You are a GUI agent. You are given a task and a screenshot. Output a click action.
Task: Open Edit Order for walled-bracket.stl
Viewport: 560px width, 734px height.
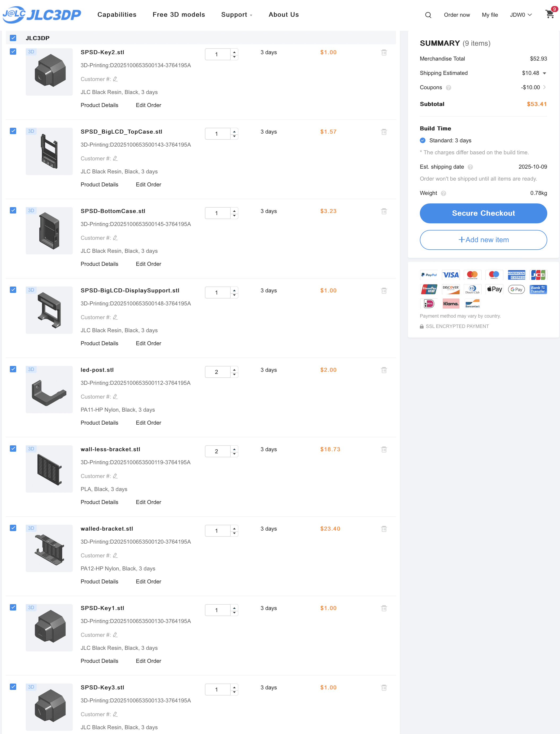tap(148, 582)
